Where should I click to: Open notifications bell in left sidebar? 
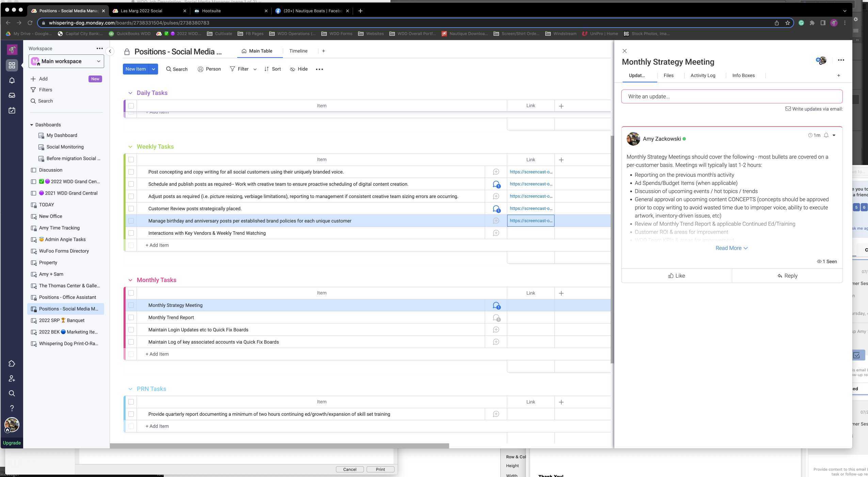click(x=12, y=81)
